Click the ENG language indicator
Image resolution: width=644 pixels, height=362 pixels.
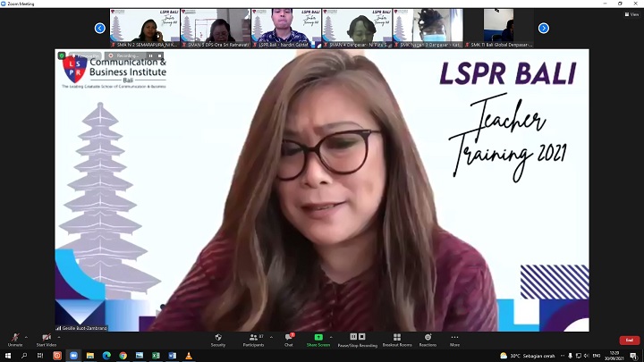(597, 356)
